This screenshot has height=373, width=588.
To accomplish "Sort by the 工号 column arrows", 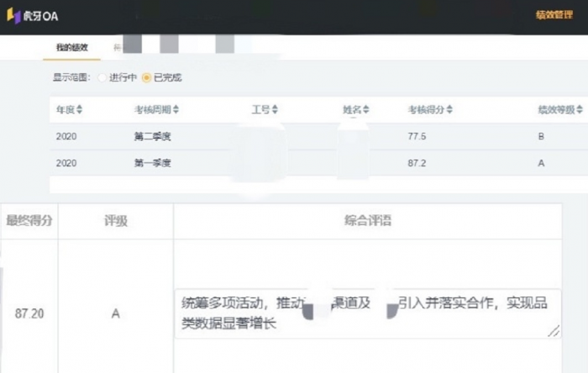I will tap(275, 109).
